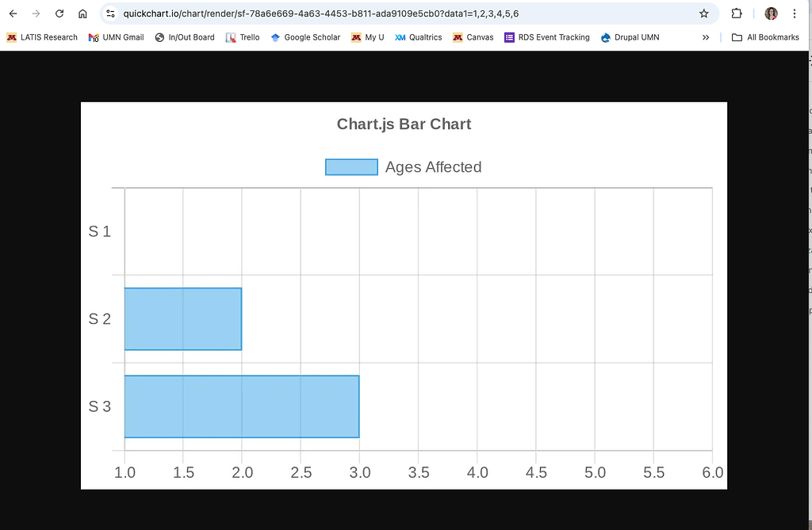Click the browser back arrow
The width and height of the screenshot is (812, 530).
[13, 13]
